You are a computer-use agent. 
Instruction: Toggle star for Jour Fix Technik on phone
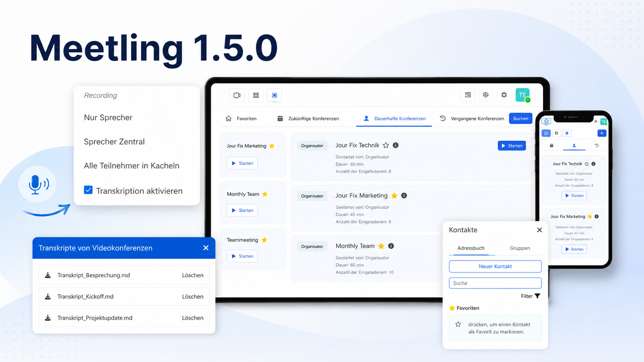pyautogui.click(x=587, y=164)
